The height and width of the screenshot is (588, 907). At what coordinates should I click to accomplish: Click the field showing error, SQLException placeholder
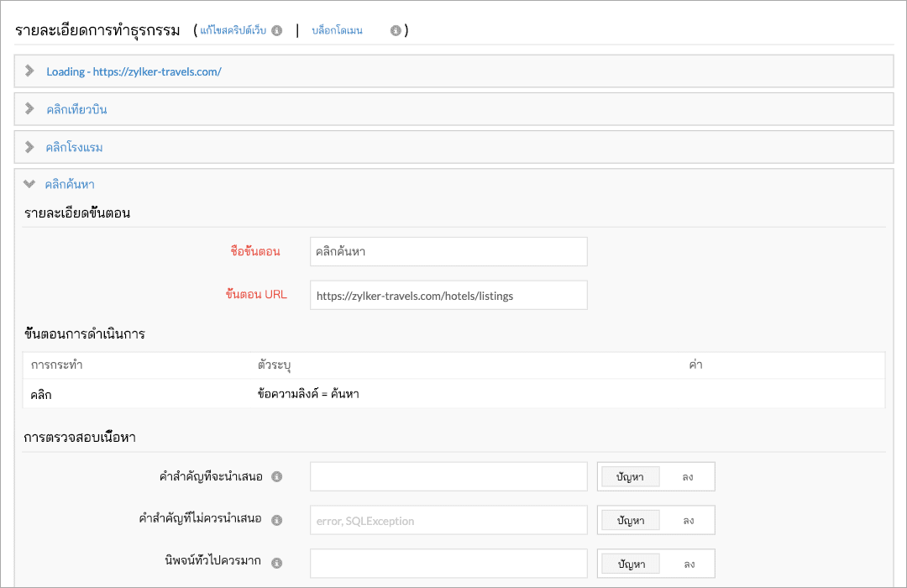pos(448,519)
